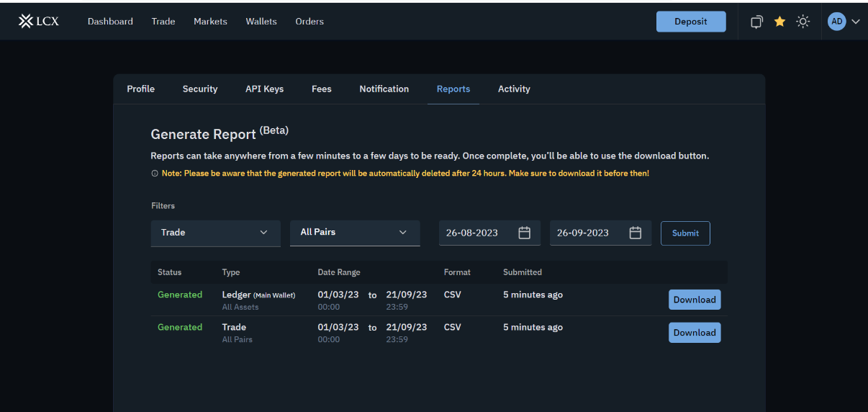Switch to the Profile tab
This screenshot has height=412, width=868.
[141, 89]
